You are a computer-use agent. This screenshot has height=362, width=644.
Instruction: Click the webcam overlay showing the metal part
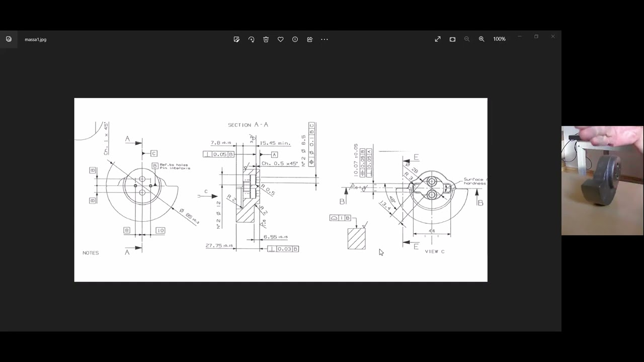602,180
